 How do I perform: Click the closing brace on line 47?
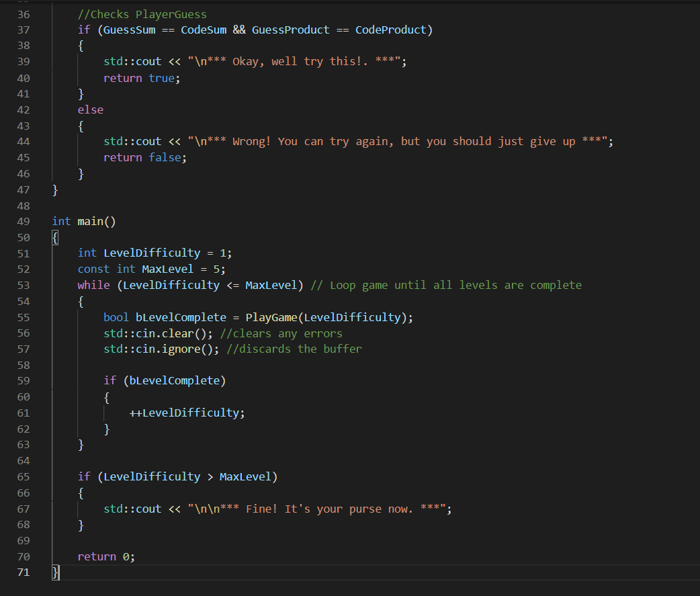(x=54, y=189)
